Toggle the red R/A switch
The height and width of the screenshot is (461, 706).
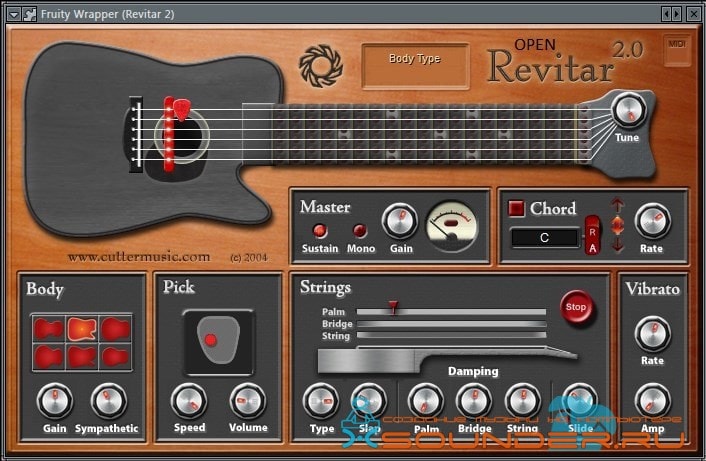[593, 235]
